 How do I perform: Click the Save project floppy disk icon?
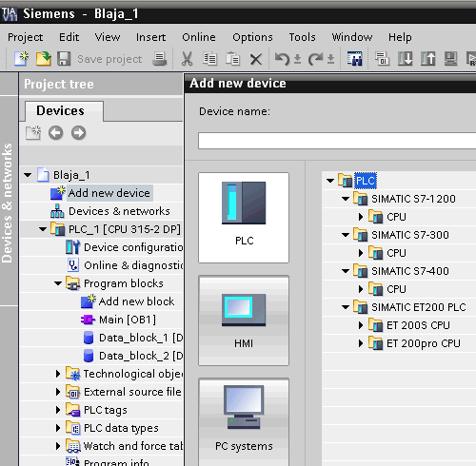click(x=64, y=59)
